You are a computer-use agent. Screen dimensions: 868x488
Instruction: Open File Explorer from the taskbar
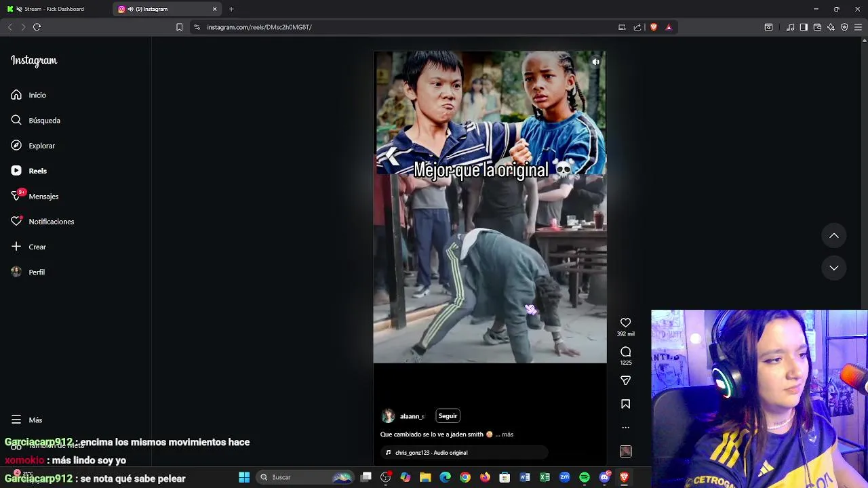425,477
